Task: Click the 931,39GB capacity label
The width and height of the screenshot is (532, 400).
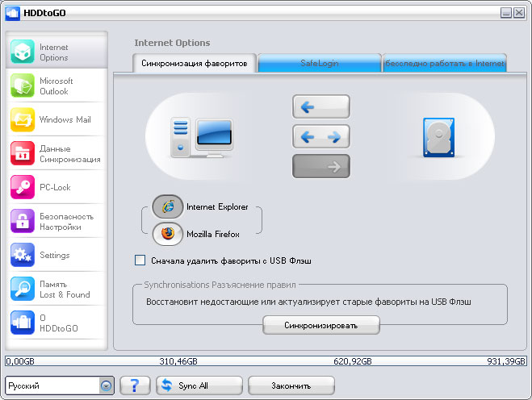Action: click(x=506, y=361)
